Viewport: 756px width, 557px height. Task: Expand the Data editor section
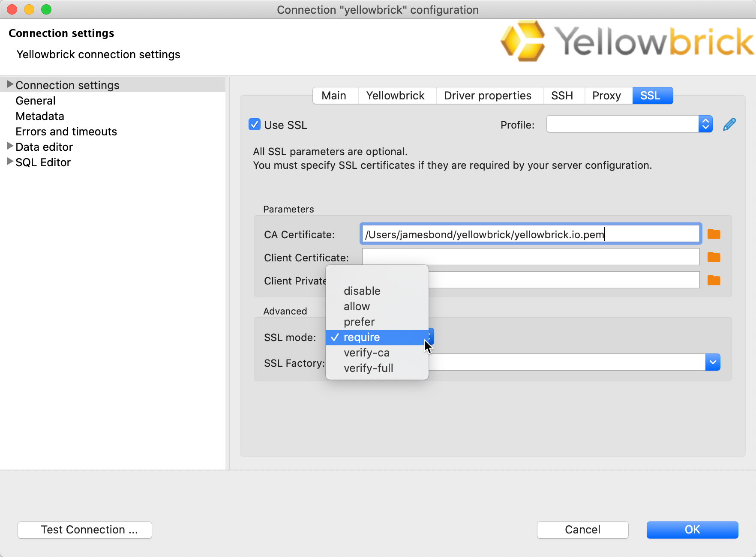click(10, 146)
